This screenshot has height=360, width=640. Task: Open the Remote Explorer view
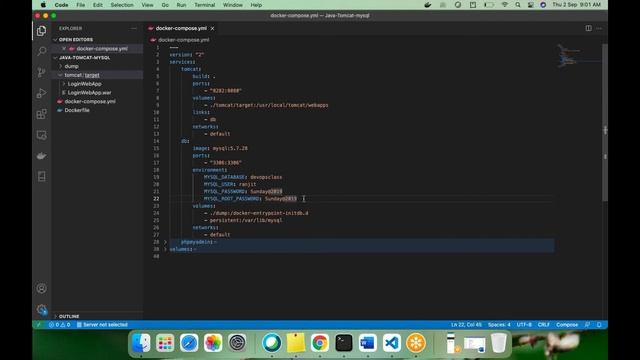tap(41, 135)
